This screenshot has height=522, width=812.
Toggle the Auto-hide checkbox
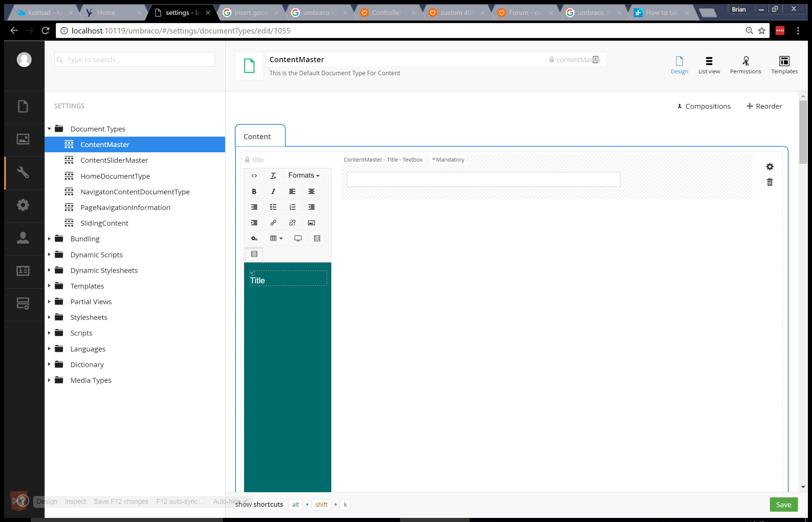[x=246, y=501]
